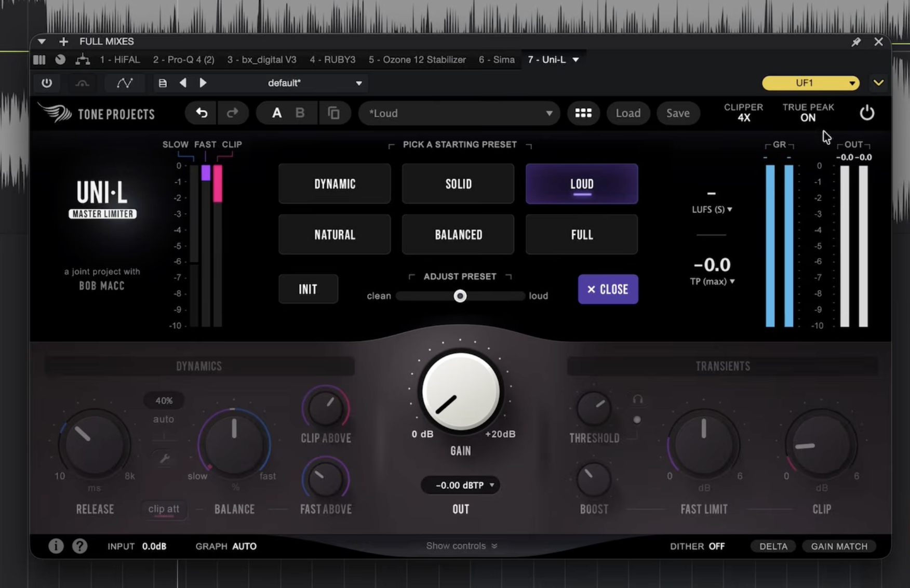Image resolution: width=910 pixels, height=588 pixels.
Task: Choose the FULL starting preset
Action: click(x=582, y=235)
